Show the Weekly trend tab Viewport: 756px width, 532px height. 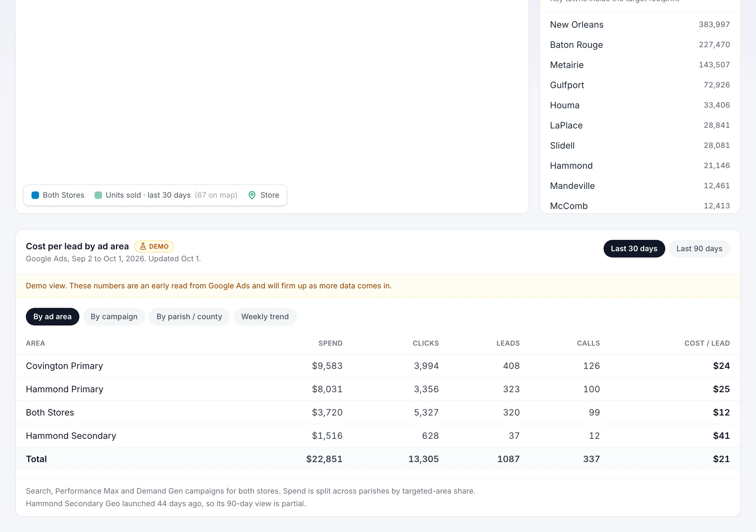pos(265,316)
